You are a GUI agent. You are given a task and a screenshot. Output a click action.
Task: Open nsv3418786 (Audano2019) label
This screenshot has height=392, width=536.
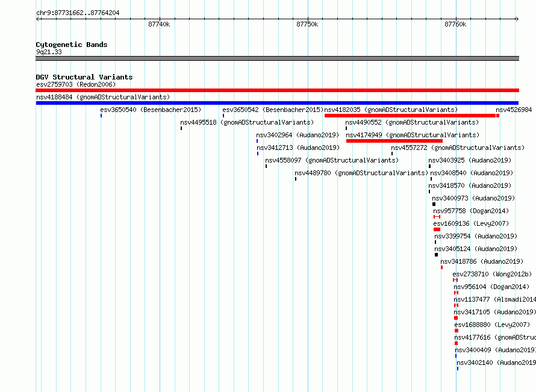coord(482,261)
